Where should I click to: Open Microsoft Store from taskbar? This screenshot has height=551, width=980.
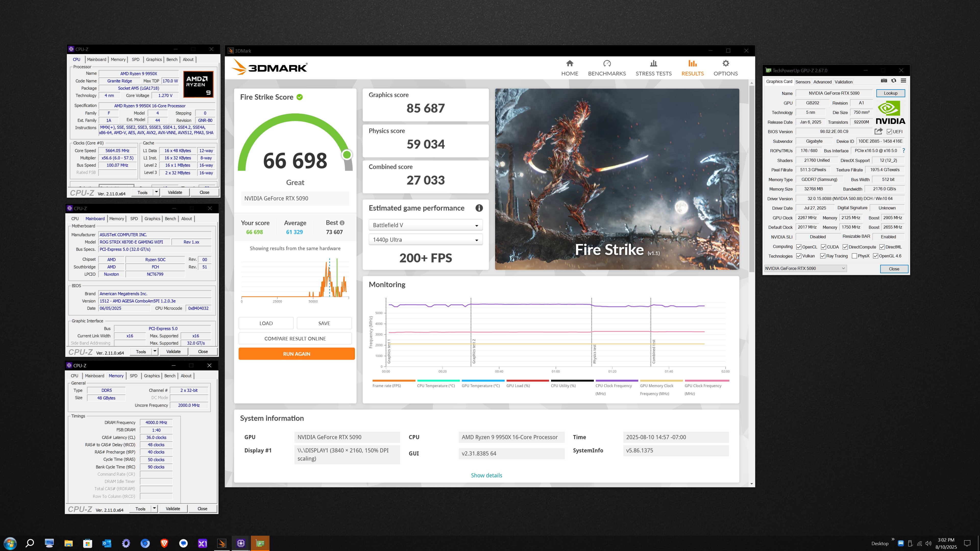click(88, 543)
